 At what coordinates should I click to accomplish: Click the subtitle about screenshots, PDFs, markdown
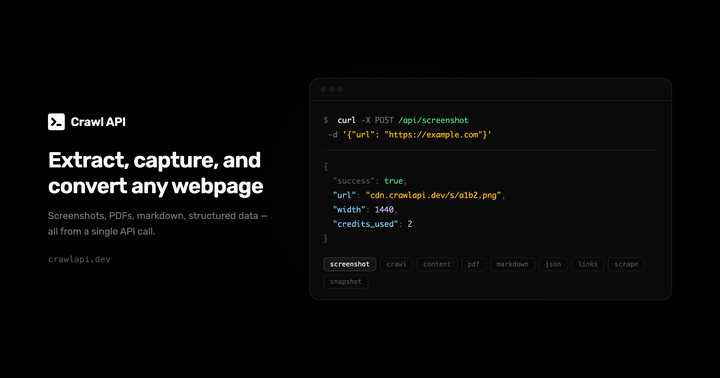[x=158, y=223]
